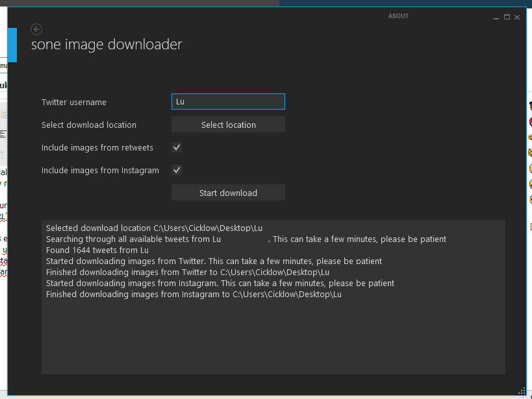Screen dimensions: 532x399
Task: Click the 'Found 1644 tweets' log line
Action: click(97, 250)
